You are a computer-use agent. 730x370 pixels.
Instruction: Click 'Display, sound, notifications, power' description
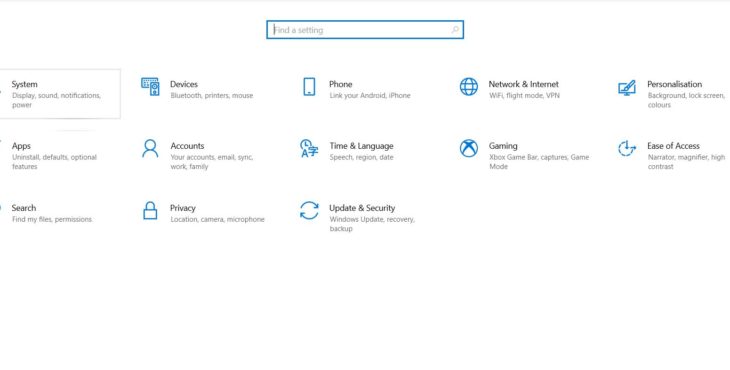coord(56,100)
